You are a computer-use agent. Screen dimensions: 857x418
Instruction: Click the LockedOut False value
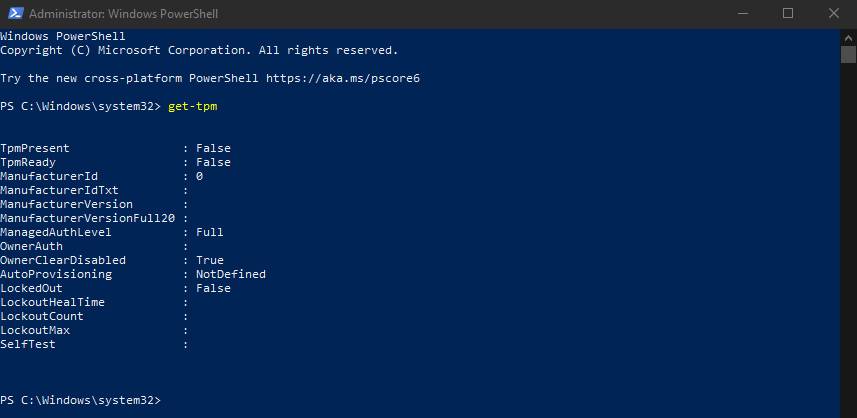(213, 288)
